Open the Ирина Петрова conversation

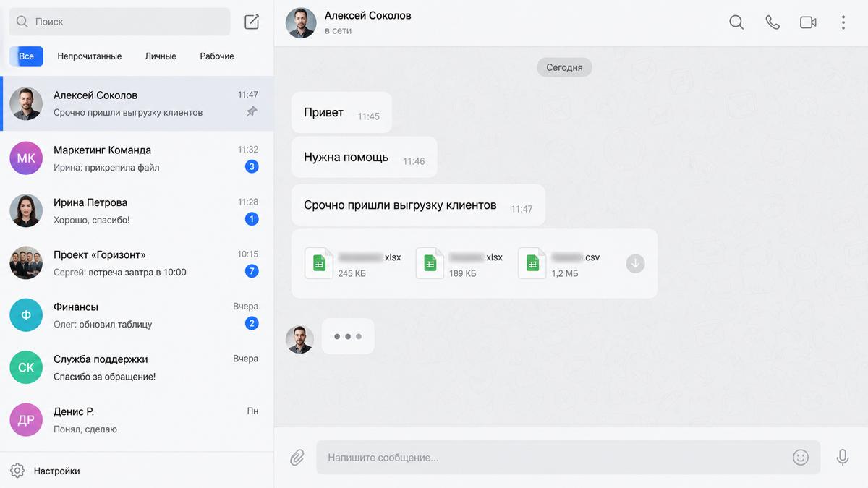(137, 210)
